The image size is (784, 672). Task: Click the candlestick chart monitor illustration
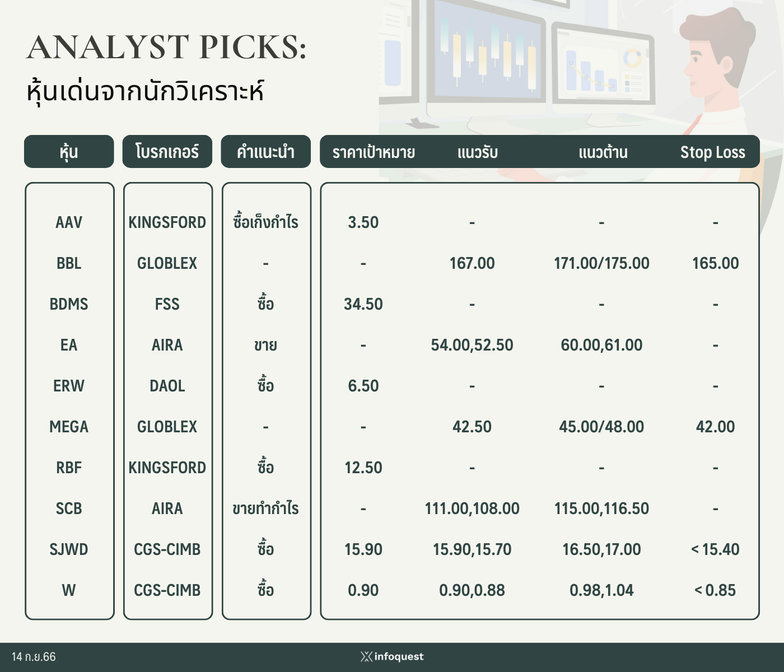[x=483, y=53]
